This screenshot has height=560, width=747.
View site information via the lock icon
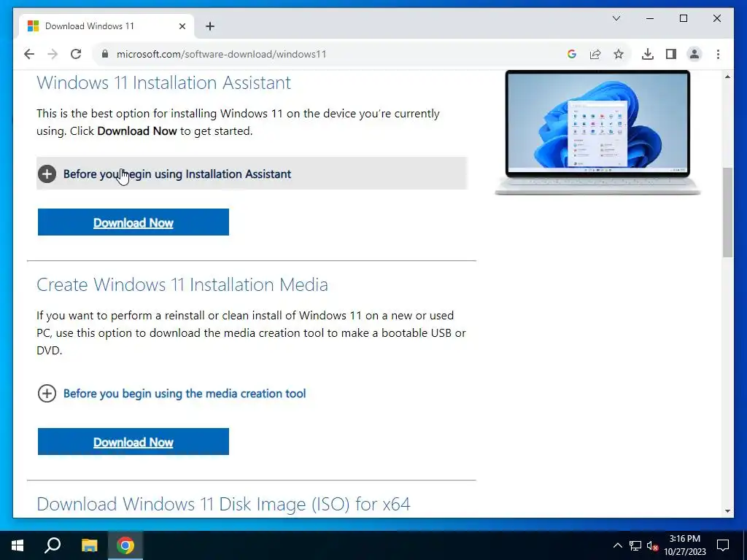(105, 54)
